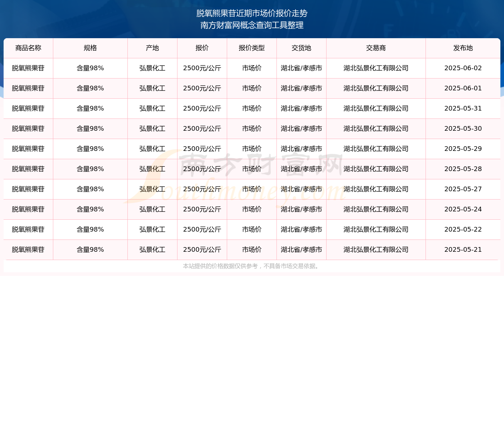Select the 交易商 column header

coord(376,48)
